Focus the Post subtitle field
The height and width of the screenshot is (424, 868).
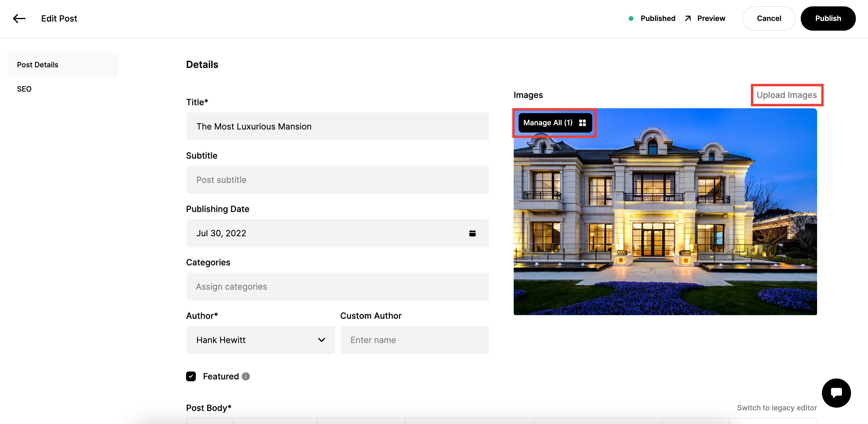337,180
